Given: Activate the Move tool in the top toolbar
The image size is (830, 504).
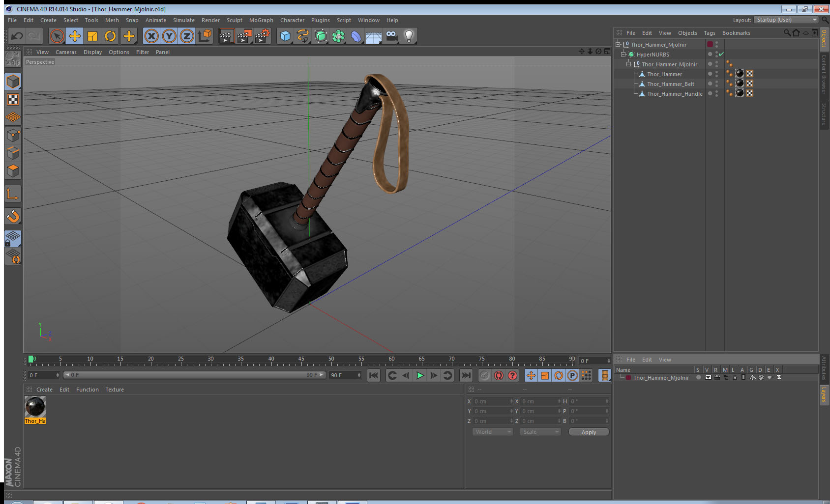Looking at the screenshot, I should pyautogui.click(x=75, y=36).
